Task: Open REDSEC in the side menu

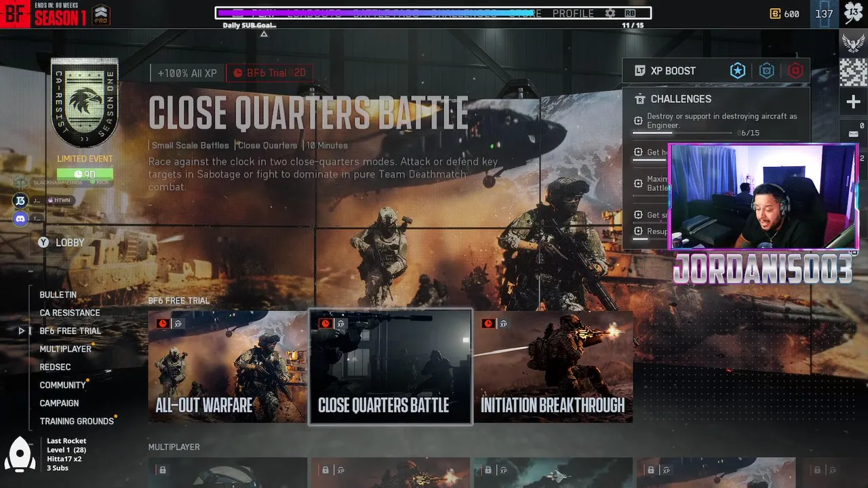Action: click(x=55, y=367)
